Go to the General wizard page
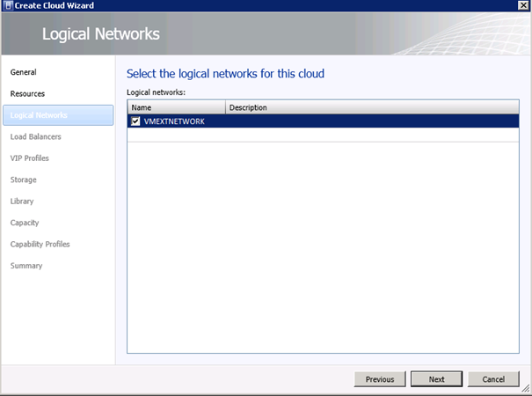Viewport: 532px width, 396px height. click(x=24, y=72)
